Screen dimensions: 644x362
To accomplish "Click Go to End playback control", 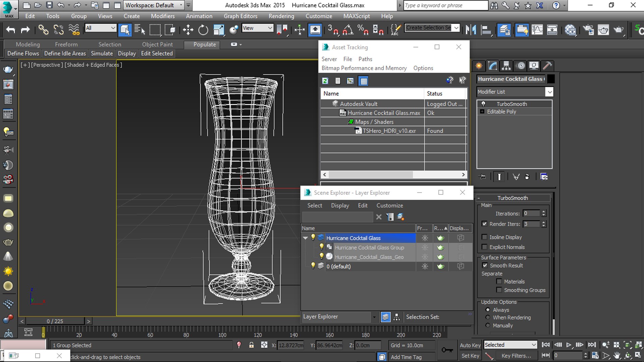I will tap(592, 345).
